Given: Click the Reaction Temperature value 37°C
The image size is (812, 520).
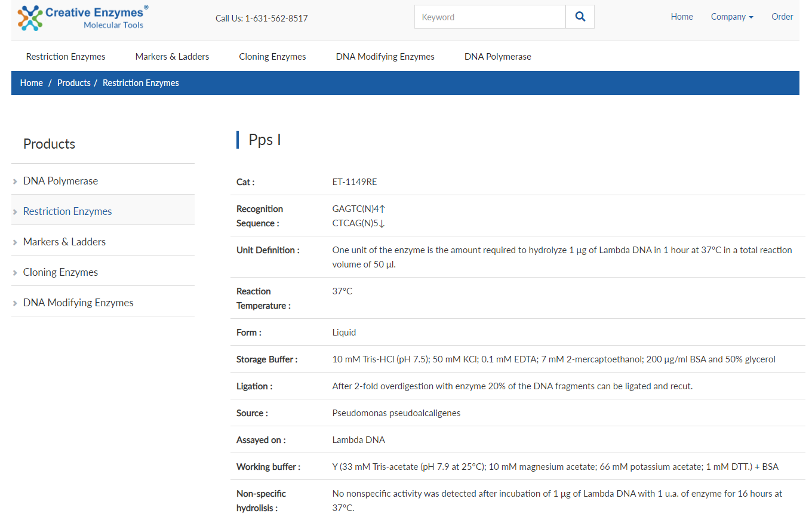Looking at the screenshot, I should tap(342, 291).
